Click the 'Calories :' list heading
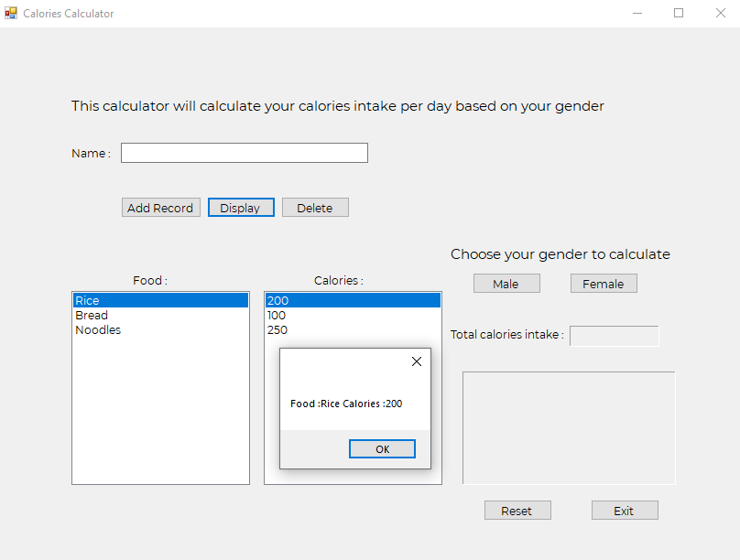The width and height of the screenshot is (740, 560). tap(338, 281)
